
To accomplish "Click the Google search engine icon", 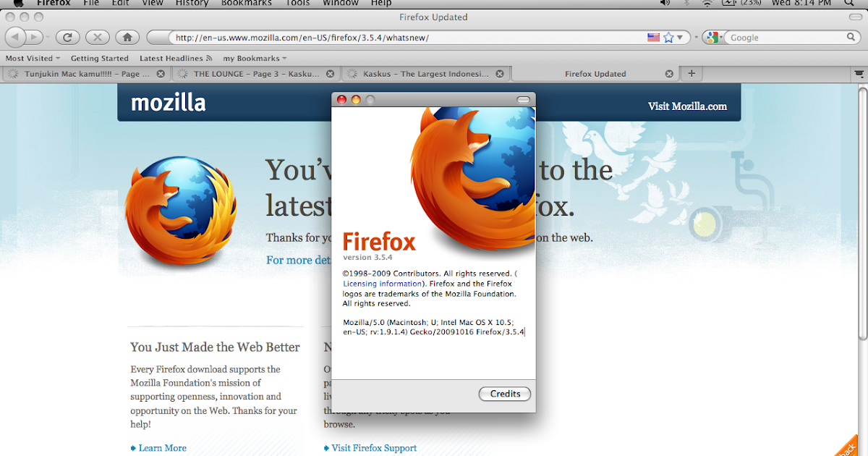I will 713,37.
